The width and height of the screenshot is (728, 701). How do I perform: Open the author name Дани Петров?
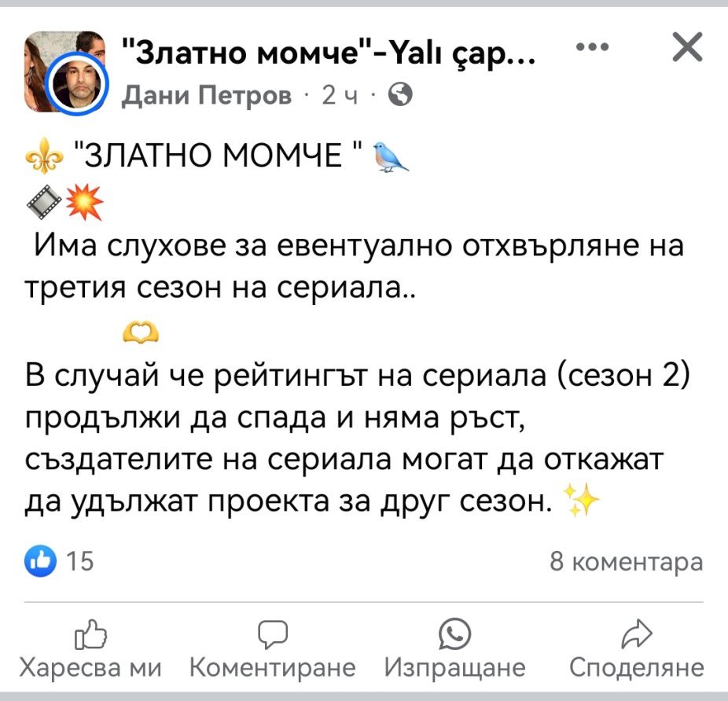(x=207, y=96)
